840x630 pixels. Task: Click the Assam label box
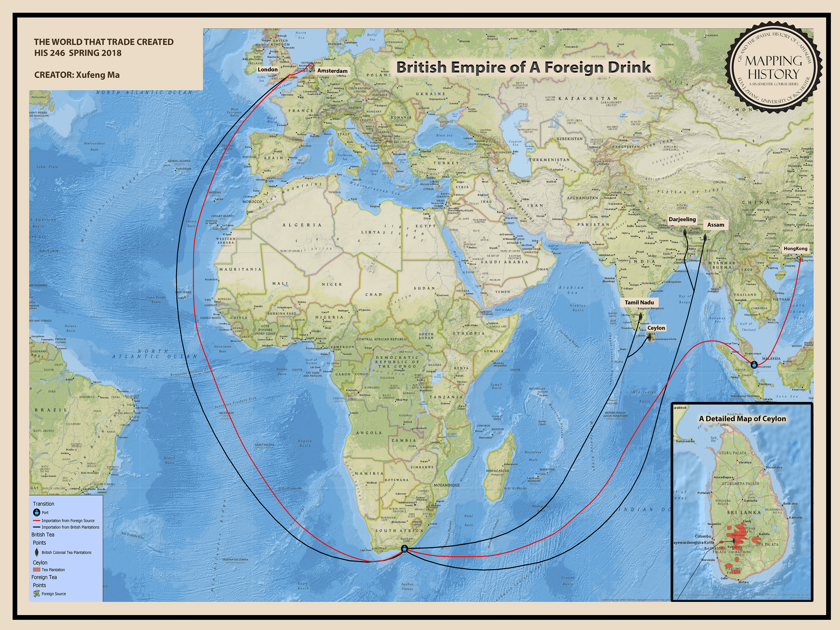(715, 225)
